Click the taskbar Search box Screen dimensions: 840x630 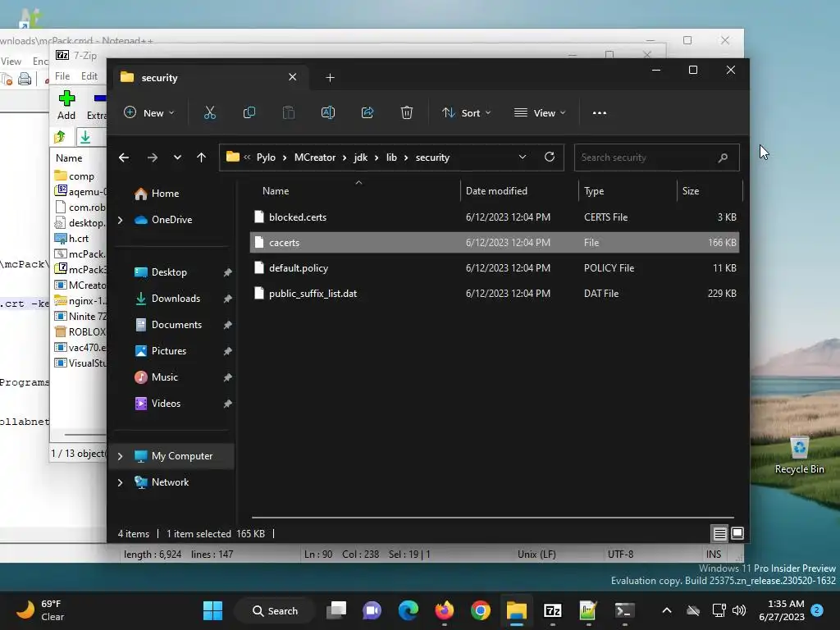[x=276, y=610]
